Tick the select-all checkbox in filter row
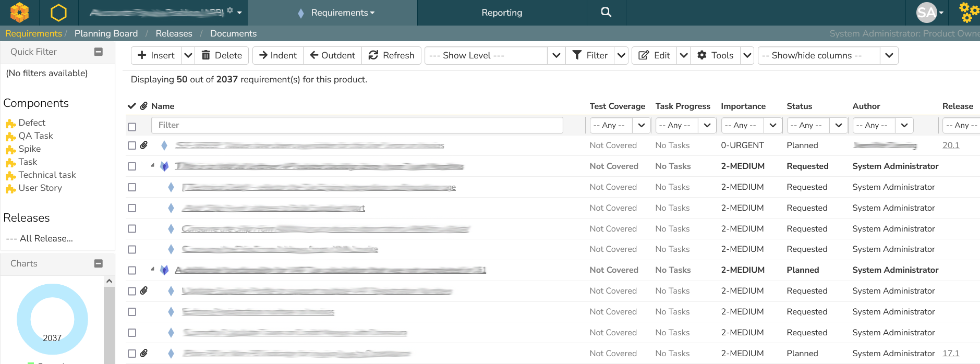The width and height of the screenshot is (980, 364). pyautogui.click(x=132, y=127)
